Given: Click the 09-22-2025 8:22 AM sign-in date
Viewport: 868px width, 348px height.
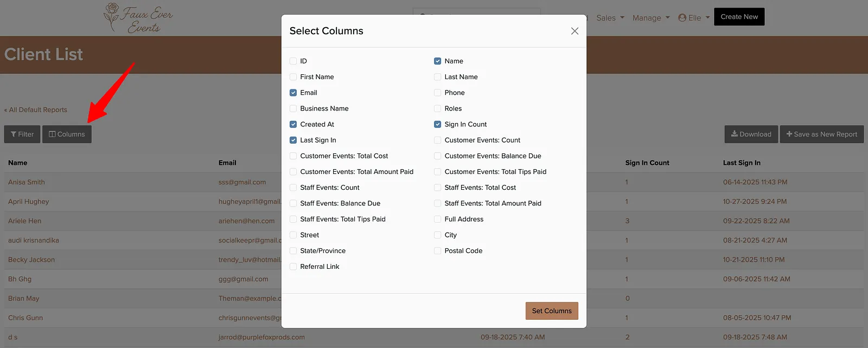Looking at the screenshot, I should coord(756,221).
